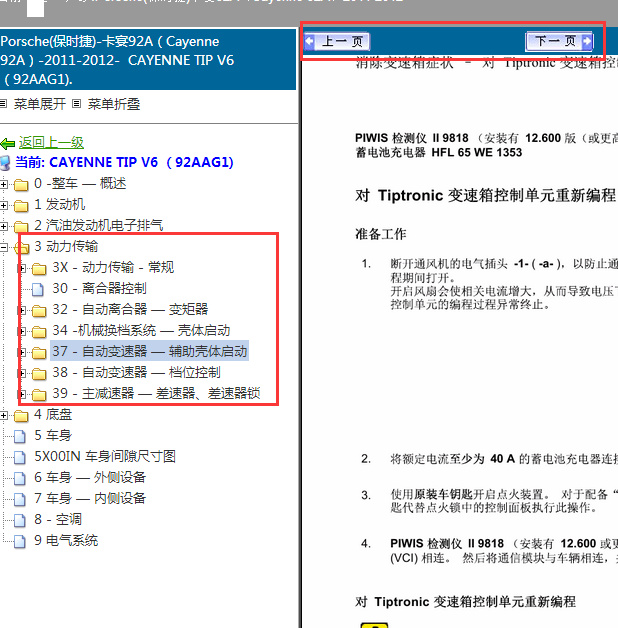Open 8 - 空调 document
Screen dimensions: 618x628
[x=58, y=519]
